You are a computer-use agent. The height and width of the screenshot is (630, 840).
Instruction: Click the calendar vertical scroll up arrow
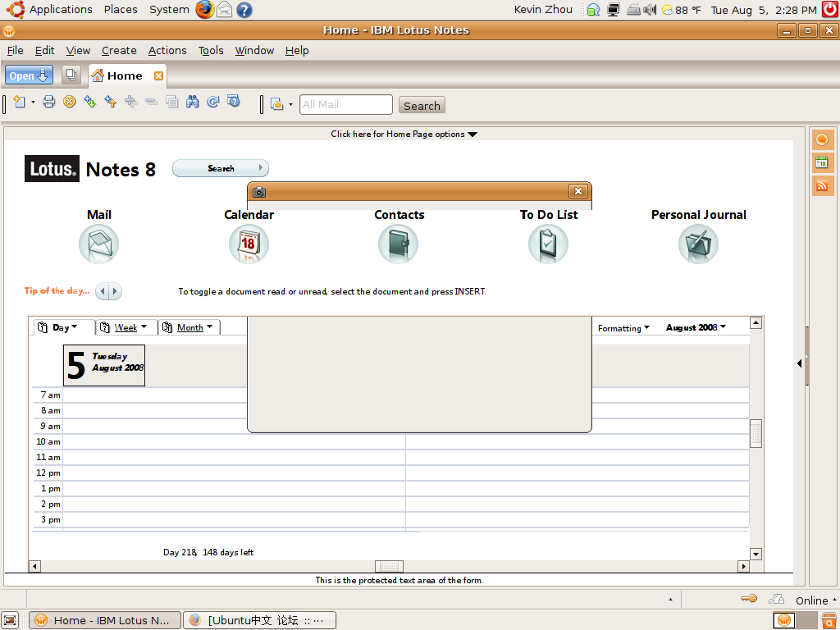tap(756, 322)
